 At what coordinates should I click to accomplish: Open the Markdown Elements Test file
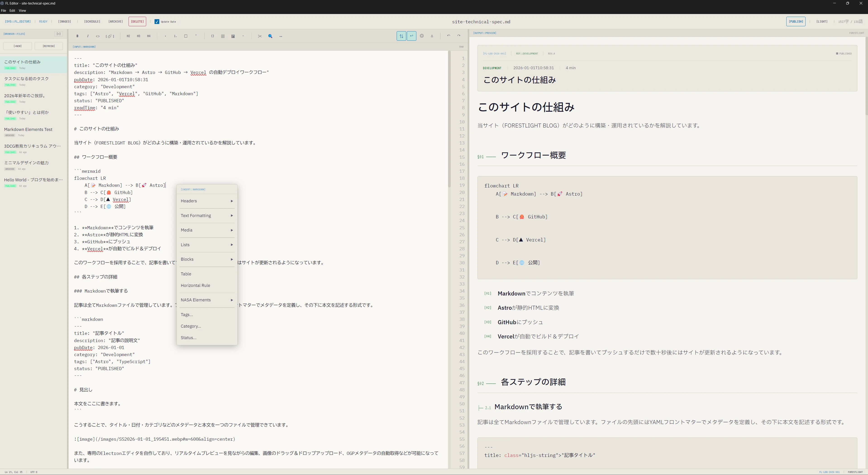tap(28, 130)
